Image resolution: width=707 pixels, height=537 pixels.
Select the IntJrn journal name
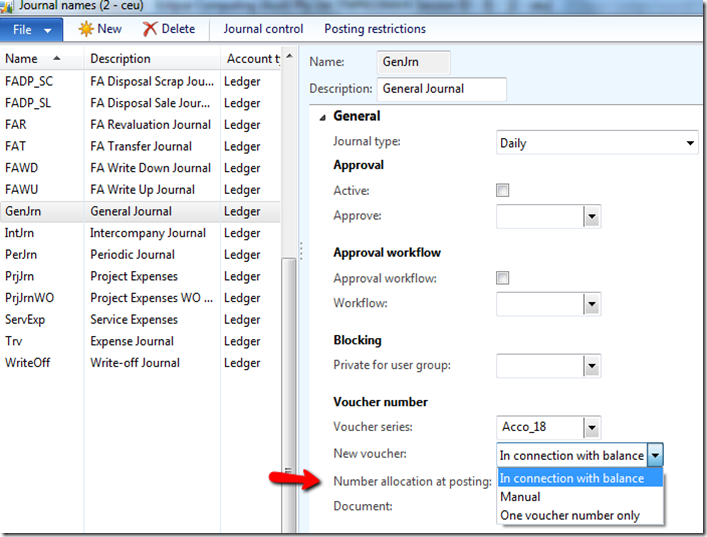[19, 233]
